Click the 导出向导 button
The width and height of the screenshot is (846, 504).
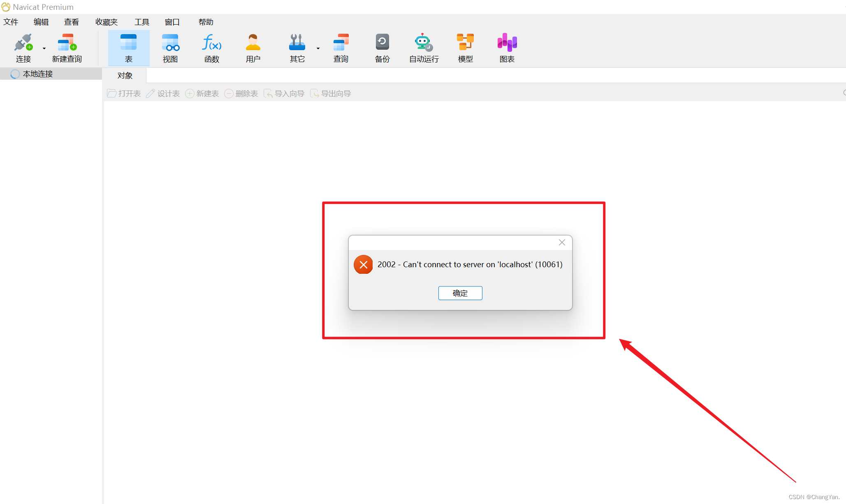(331, 94)
